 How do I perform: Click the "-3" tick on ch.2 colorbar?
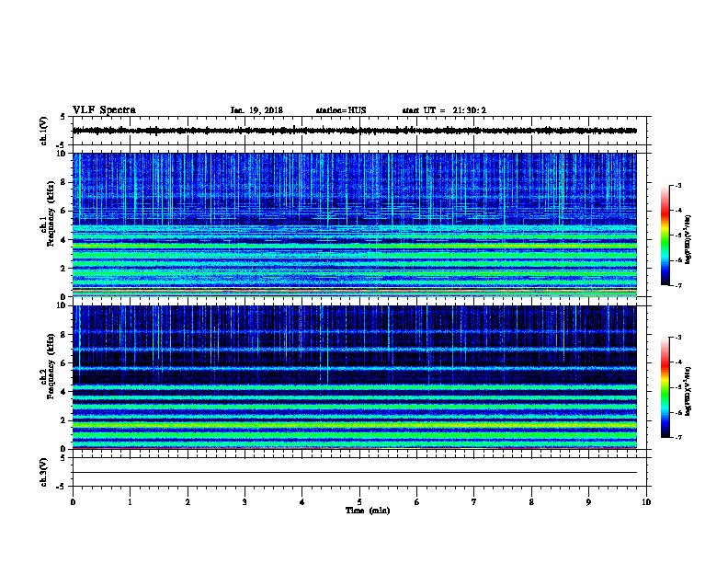[677, 338]
